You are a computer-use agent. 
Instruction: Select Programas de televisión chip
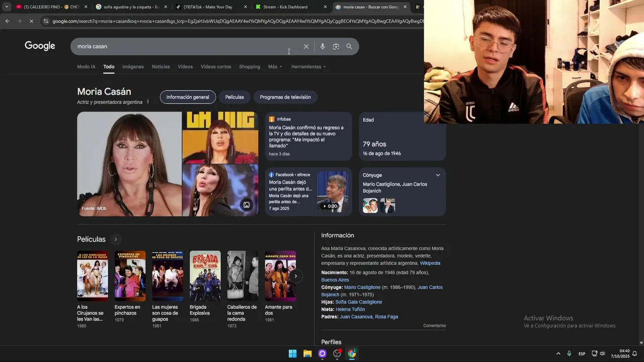point(285,97)
